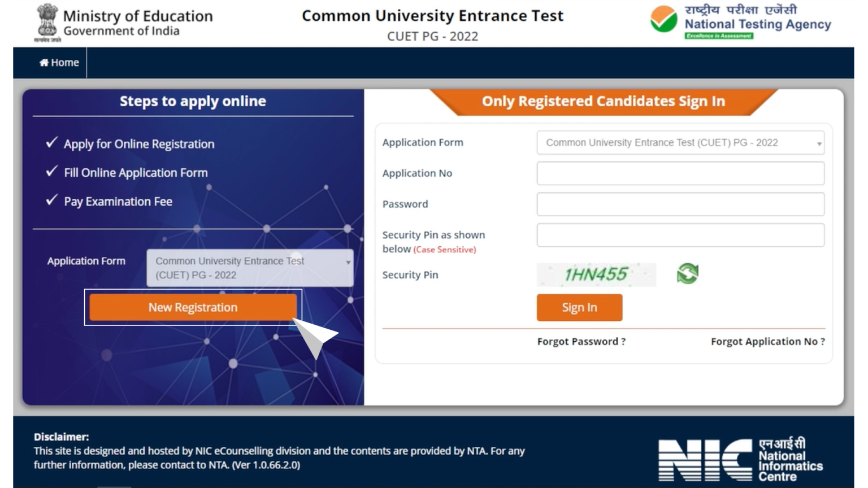
Task: Click the 'Fill Online Application Form' step
Action: [x=136, y=173]
